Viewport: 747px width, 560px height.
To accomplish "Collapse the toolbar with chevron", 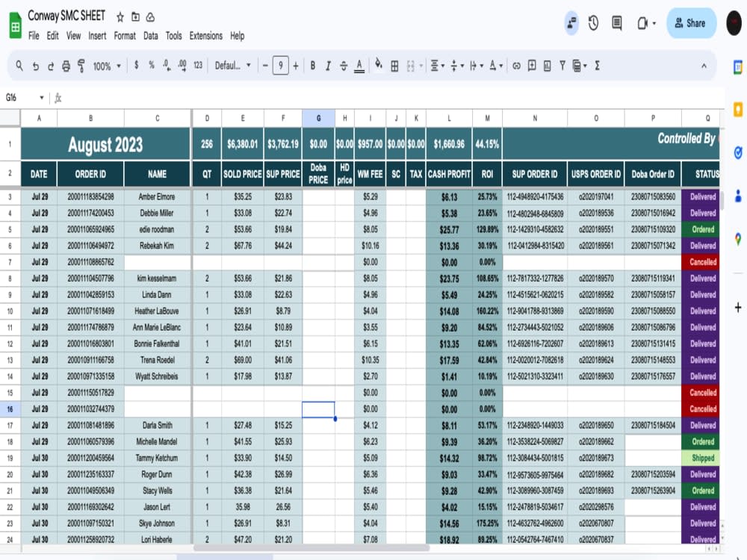I will point(704,66).
